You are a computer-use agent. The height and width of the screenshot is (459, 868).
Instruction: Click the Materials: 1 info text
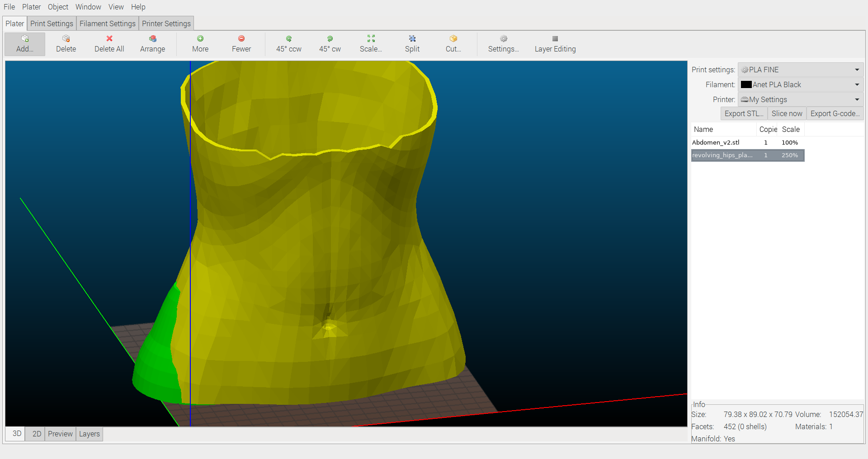coord(814,426)
